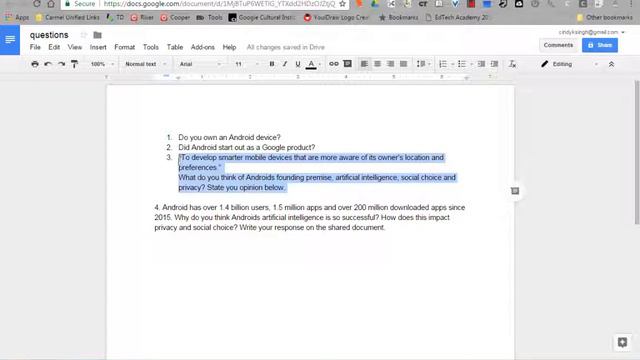640x360 pixels.
Task: Click the blue Share button
Action: (x=600, y=45)
